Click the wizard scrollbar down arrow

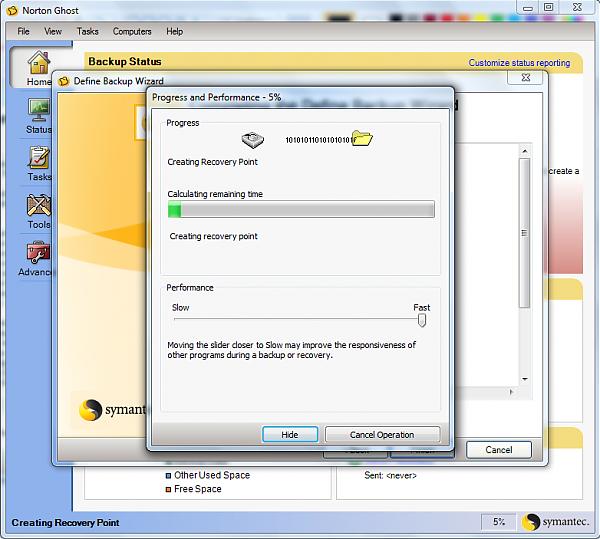coord(525,379)
